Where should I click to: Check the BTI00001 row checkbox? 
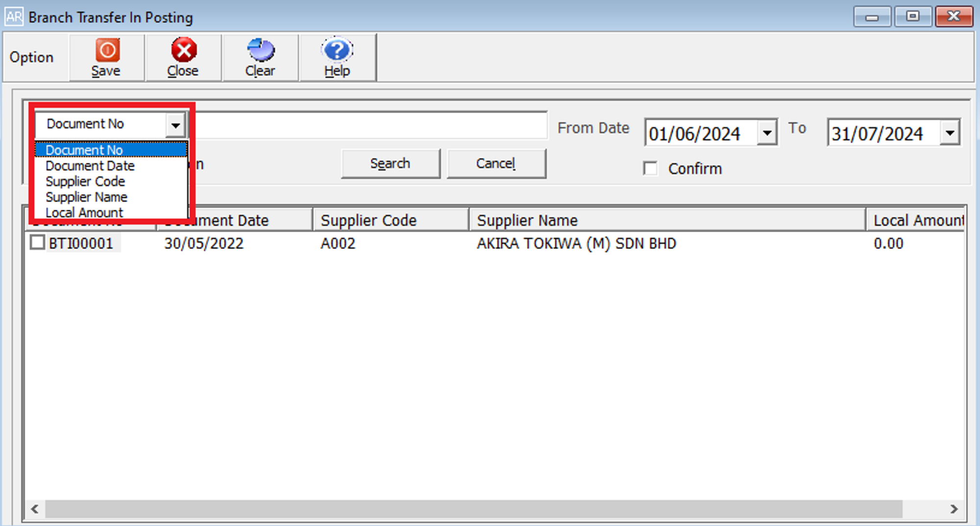click(37, 243)
